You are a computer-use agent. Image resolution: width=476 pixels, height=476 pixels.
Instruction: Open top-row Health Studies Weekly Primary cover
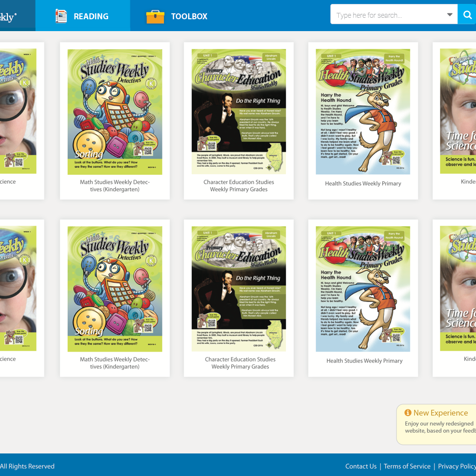tap(363, 112)
